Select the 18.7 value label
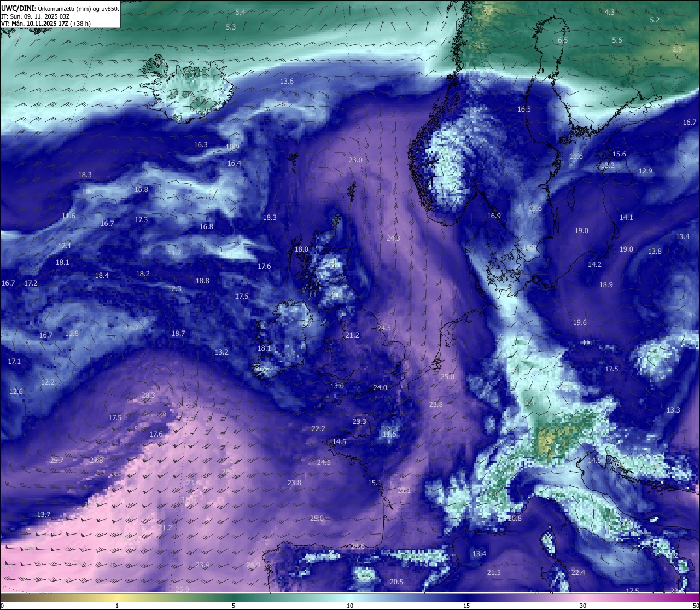This screenshot has width=700, height=610. [178, 333]
